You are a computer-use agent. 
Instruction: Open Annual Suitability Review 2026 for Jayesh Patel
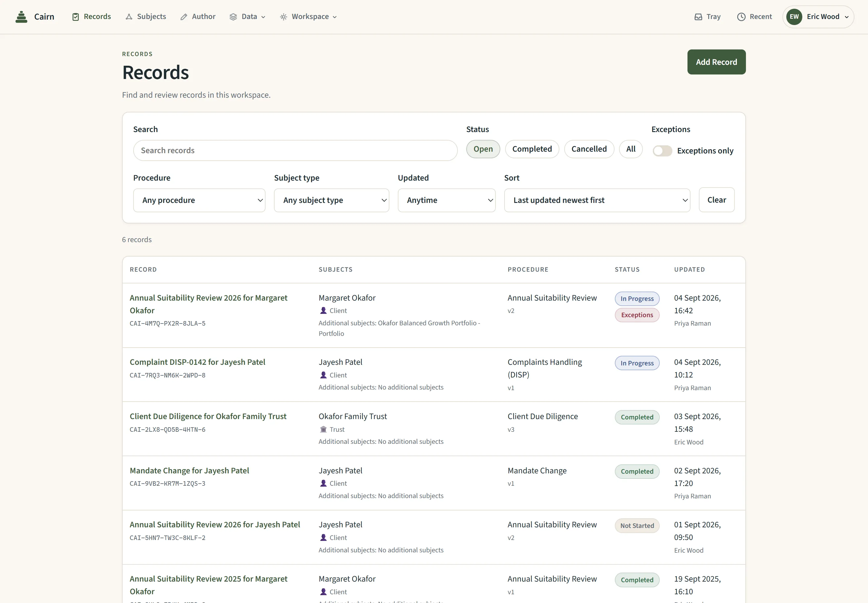click(x=215, y=524)
